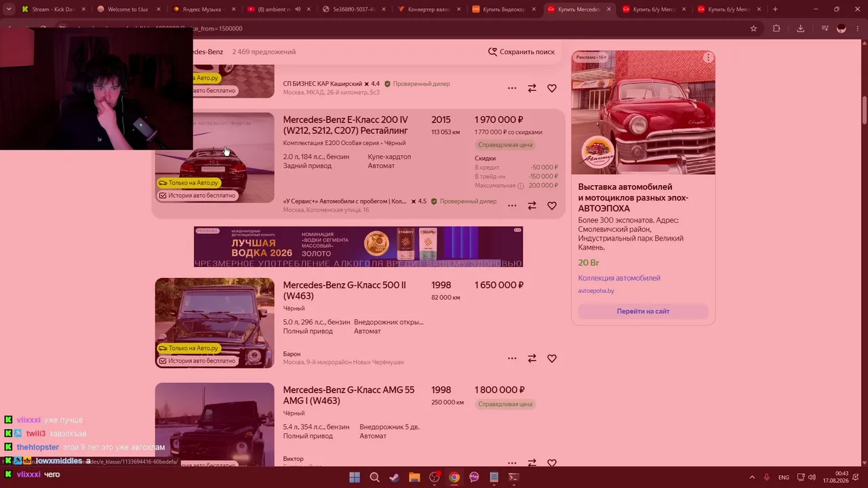Click История авто бесплатно on E-Класс photo

197,195
